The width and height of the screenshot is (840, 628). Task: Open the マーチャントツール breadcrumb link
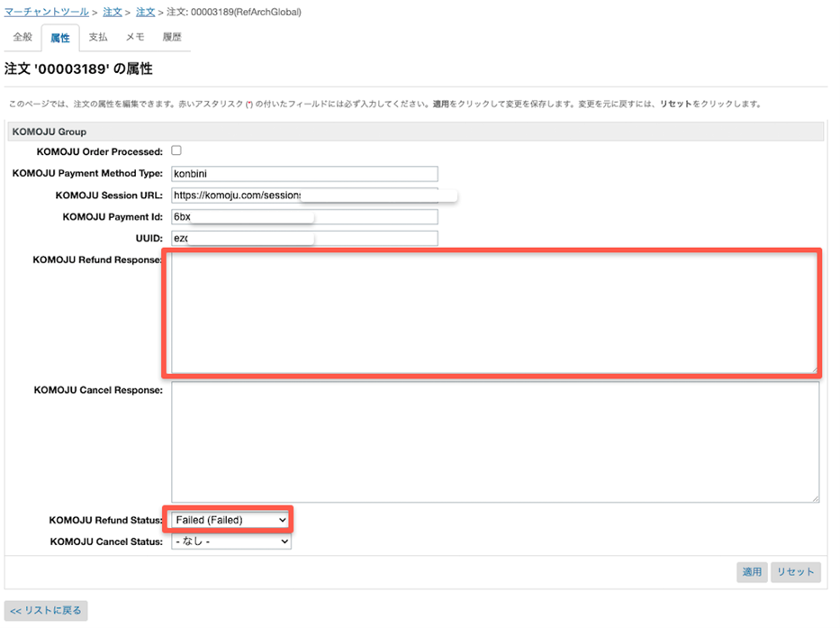46,13
